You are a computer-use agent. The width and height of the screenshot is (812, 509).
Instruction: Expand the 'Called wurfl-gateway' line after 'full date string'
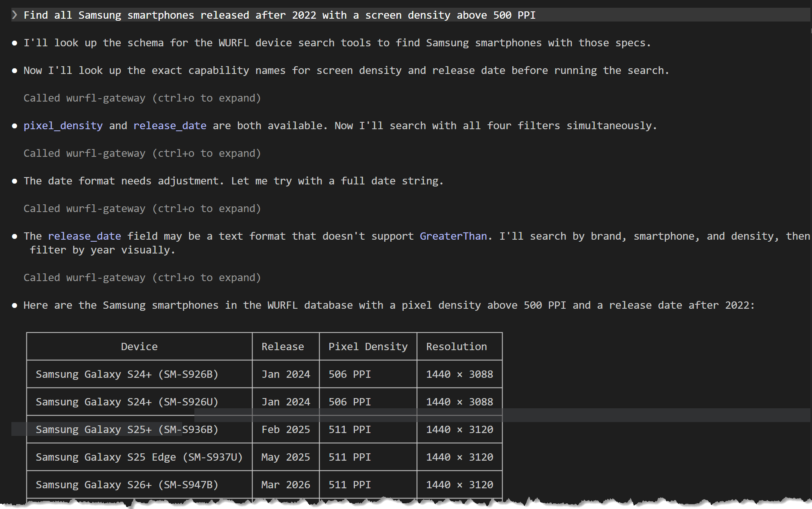tap(142, 209)
